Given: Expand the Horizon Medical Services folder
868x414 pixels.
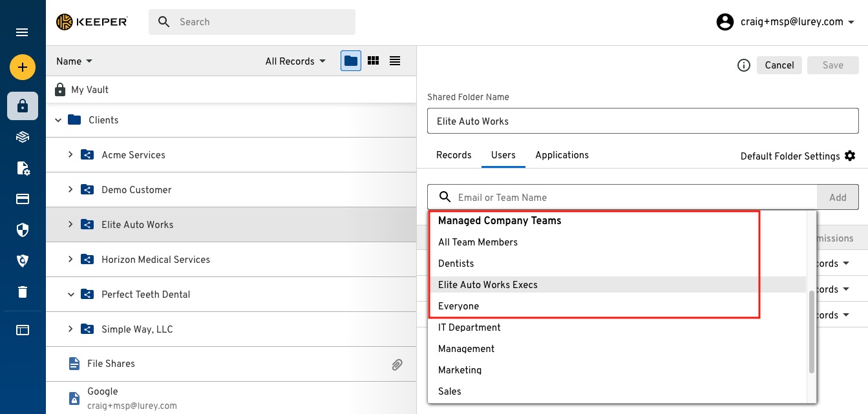Looking at the screenshot, I should [71, 260].
